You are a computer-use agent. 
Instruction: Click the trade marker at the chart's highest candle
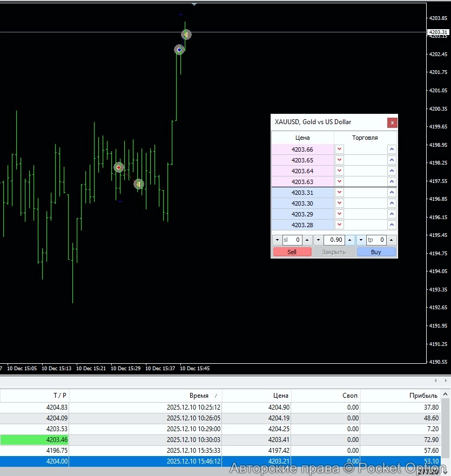pos(186,35)
